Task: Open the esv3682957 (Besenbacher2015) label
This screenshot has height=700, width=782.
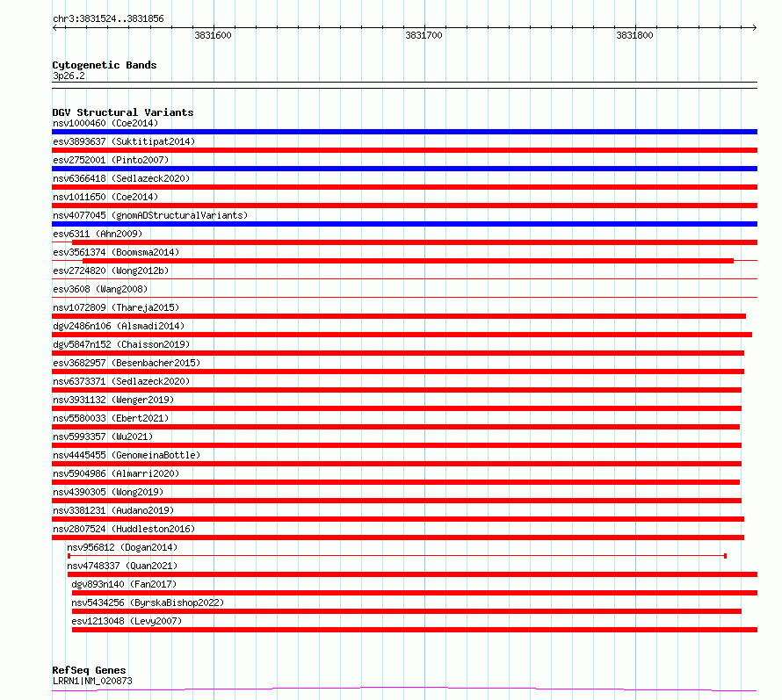Action: [x=127, y=363]
